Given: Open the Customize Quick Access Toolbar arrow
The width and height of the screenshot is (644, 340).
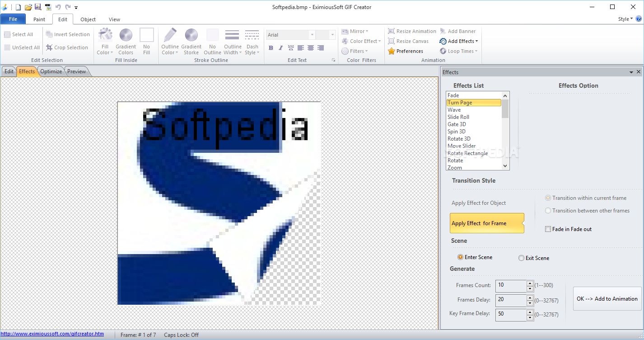Looking at the screenshot, I should tap(76, 8).
